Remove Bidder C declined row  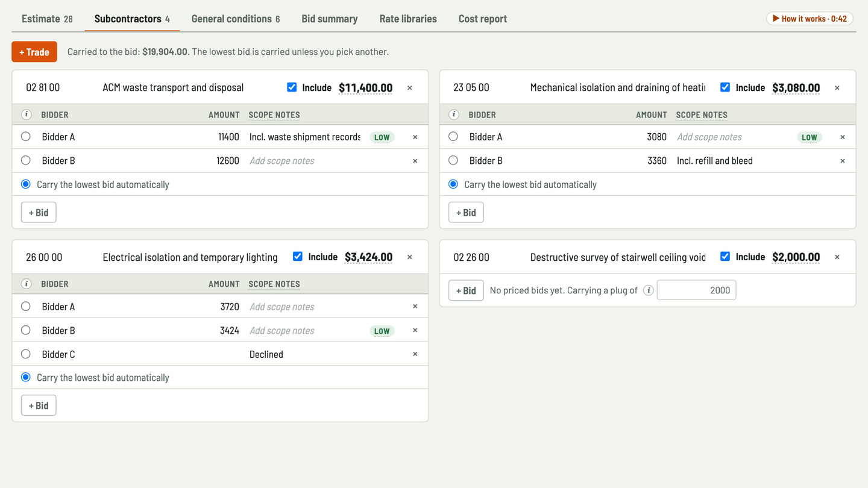(x=415, y=354)
